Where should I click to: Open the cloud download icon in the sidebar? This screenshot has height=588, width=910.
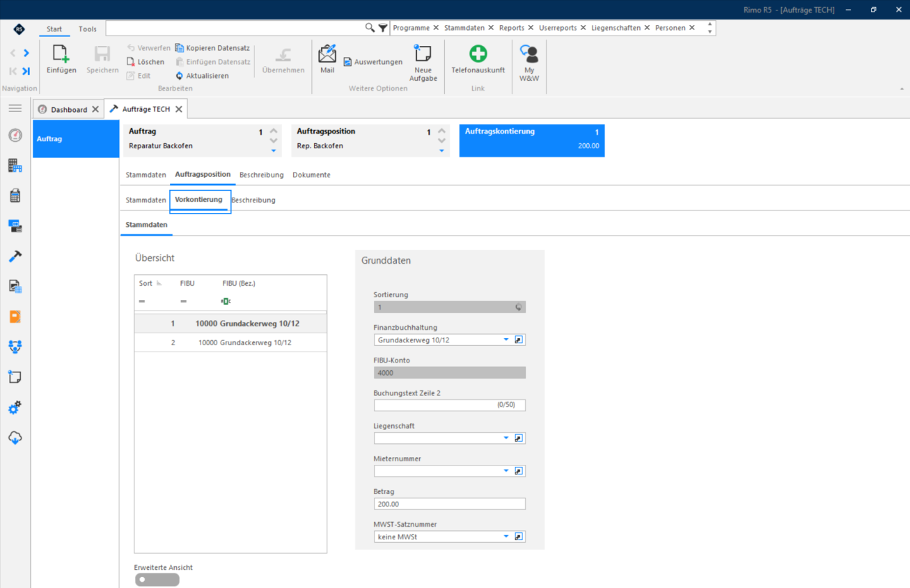15,438
